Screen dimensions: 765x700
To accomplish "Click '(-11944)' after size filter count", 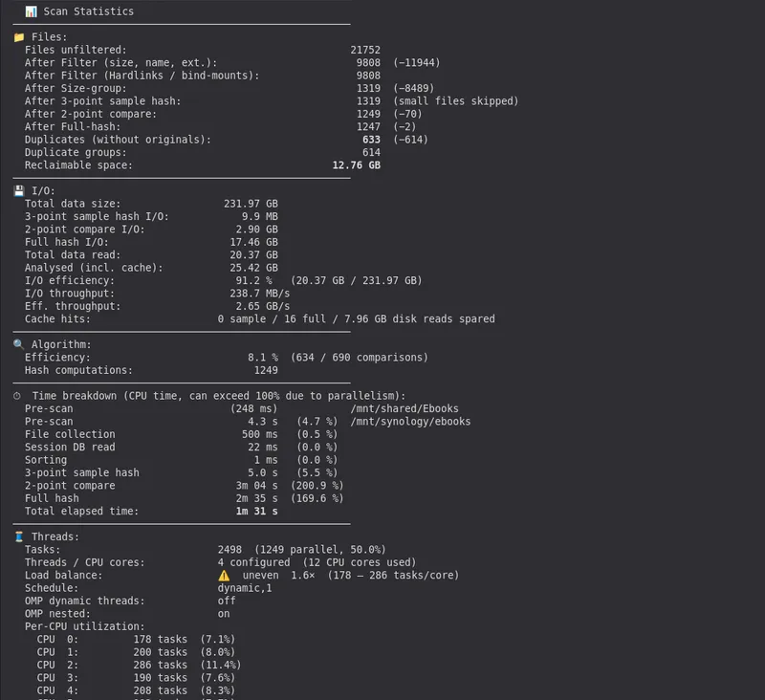I will (x=417, y=62).
